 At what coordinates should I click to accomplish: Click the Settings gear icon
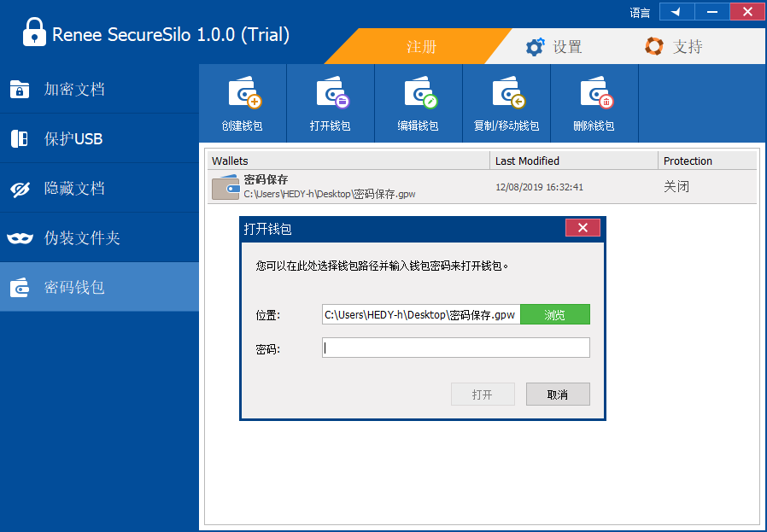tap(535, 47)
